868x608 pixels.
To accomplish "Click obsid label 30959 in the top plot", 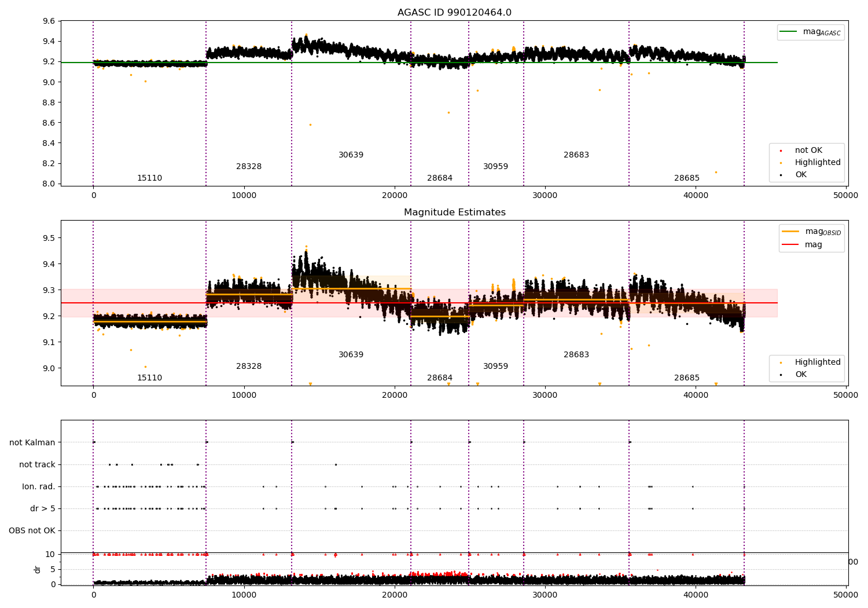I will point(496,167).
